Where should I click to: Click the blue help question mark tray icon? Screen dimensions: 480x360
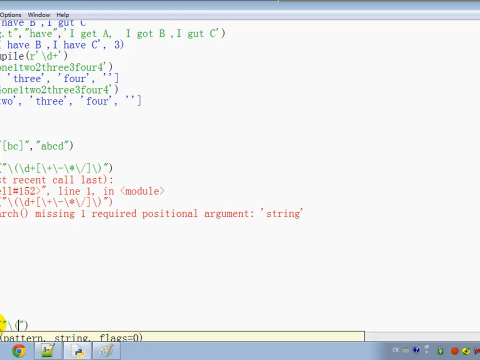click(x=416, y=350)
